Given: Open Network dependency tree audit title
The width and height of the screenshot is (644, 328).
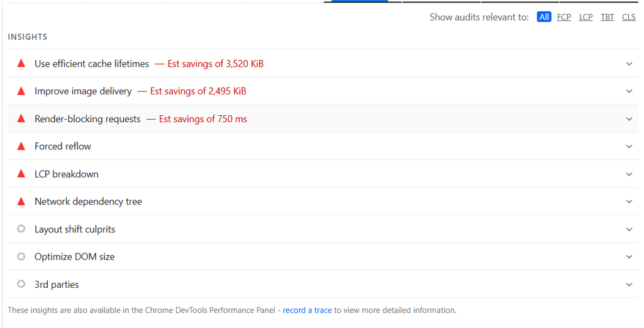Looking at the screenshot, I should click(88, 201).
